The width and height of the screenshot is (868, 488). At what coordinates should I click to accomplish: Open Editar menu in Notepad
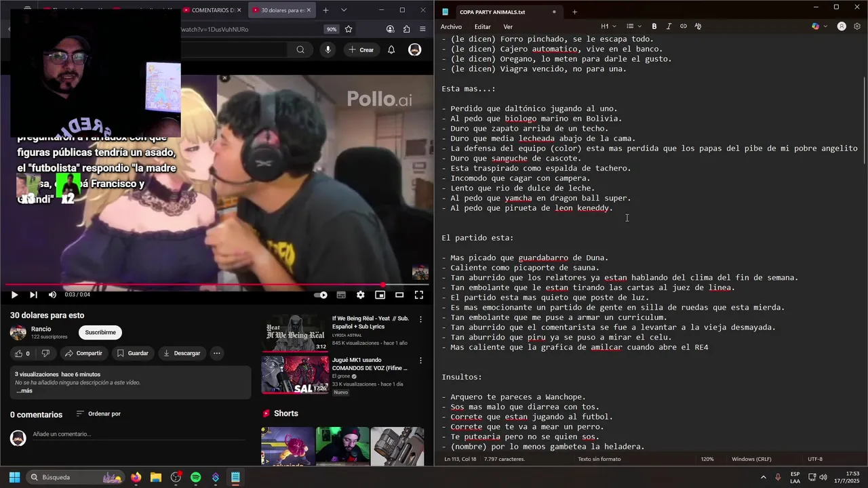482,26
